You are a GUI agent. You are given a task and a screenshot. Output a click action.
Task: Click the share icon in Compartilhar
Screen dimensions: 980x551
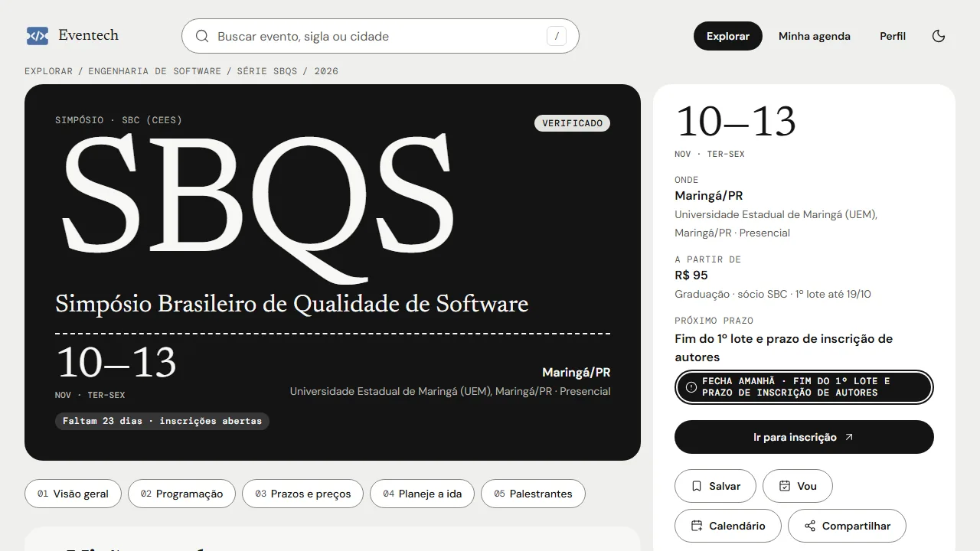point(810,526)
